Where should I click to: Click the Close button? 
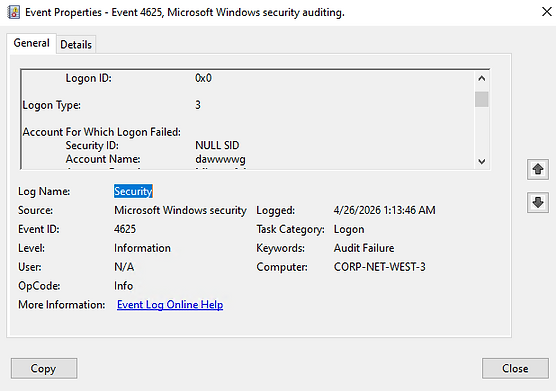click(x=515, y=368)
